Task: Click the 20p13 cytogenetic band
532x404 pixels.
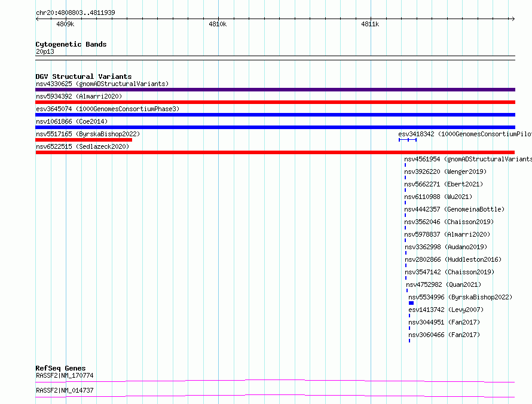Action: (x=275, y=58)
